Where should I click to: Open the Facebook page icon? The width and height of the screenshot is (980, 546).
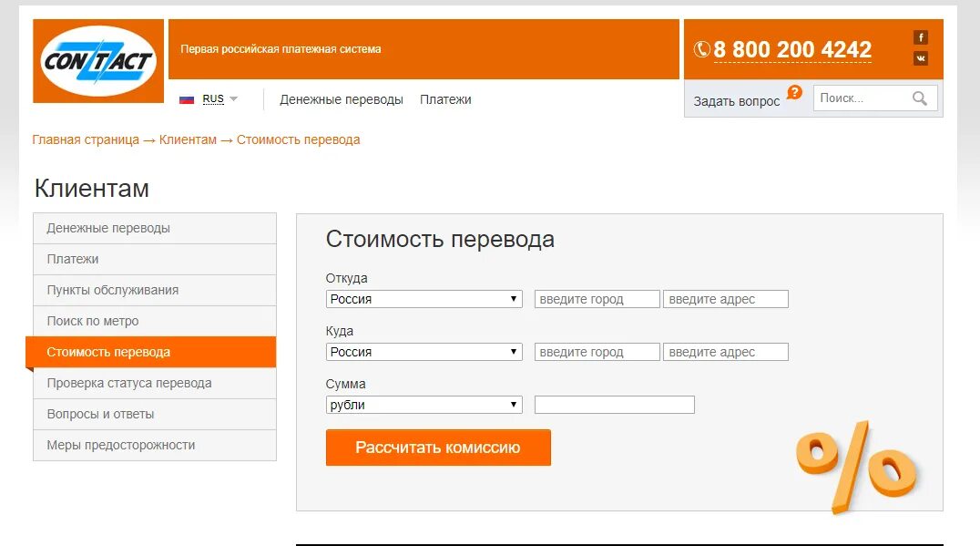[x=920, y=37]
